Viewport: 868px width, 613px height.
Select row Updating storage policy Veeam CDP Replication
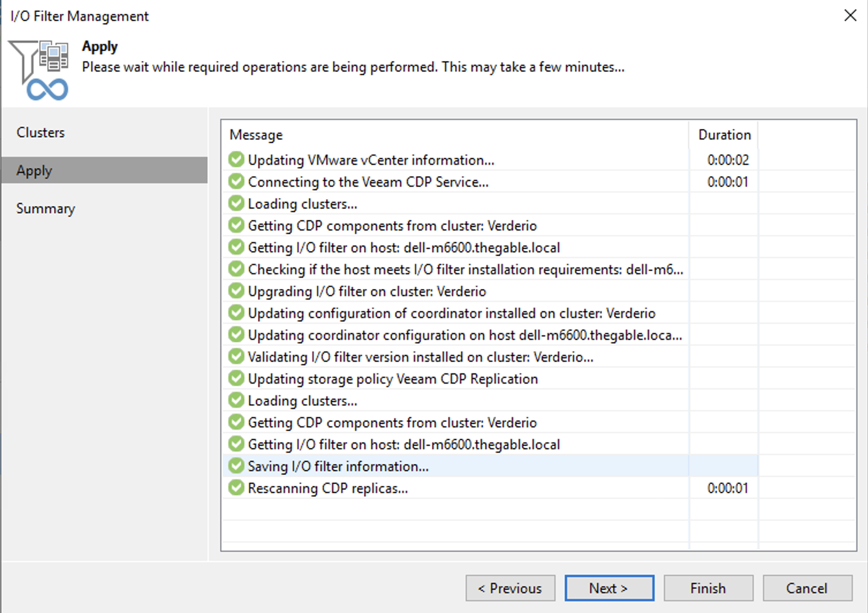coord(490,379)
